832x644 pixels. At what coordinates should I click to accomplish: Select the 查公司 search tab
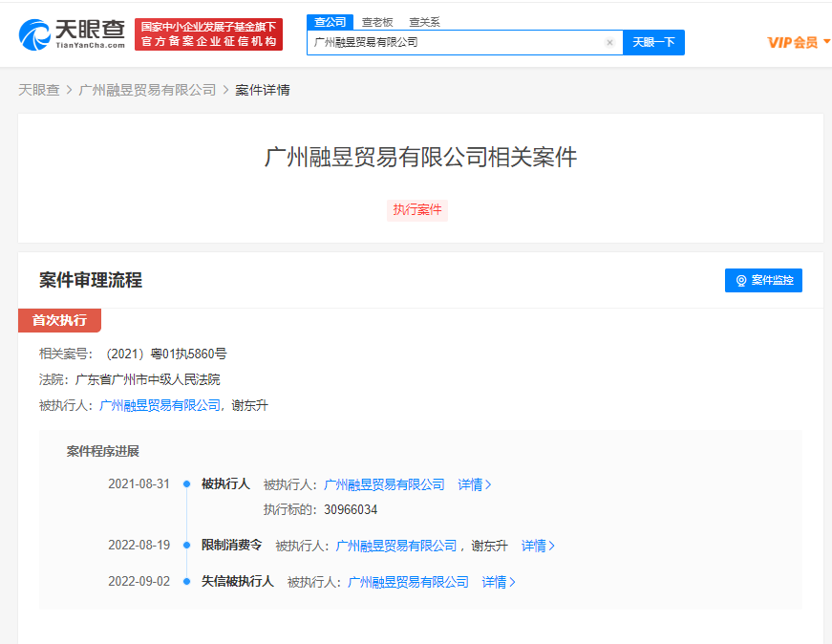pos(330,22)
